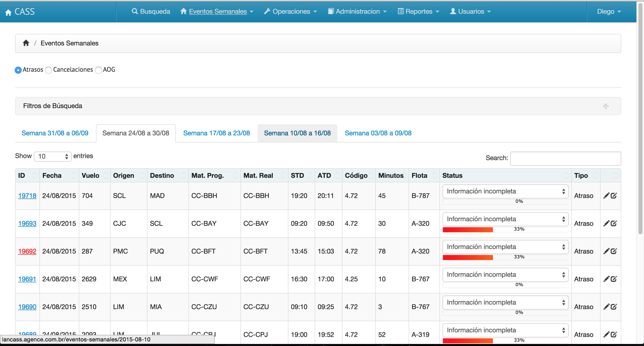Click the CASS home icon in navbar
Screen dimensions: 644x346
point(8,12)
